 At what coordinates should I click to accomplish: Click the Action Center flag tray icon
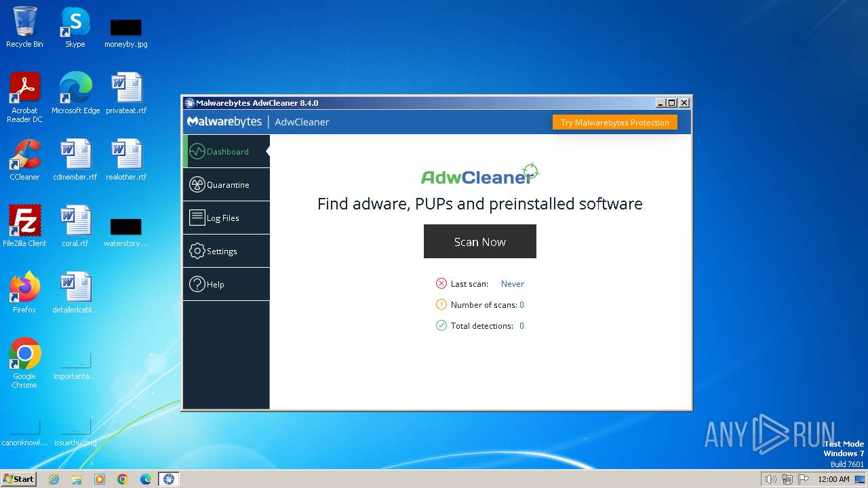pos(804,479)
